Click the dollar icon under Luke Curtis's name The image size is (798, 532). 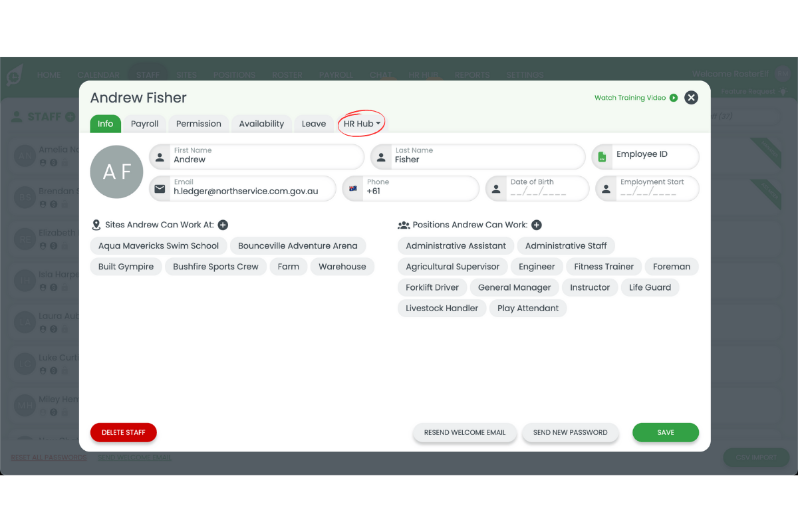pos(53,371)
